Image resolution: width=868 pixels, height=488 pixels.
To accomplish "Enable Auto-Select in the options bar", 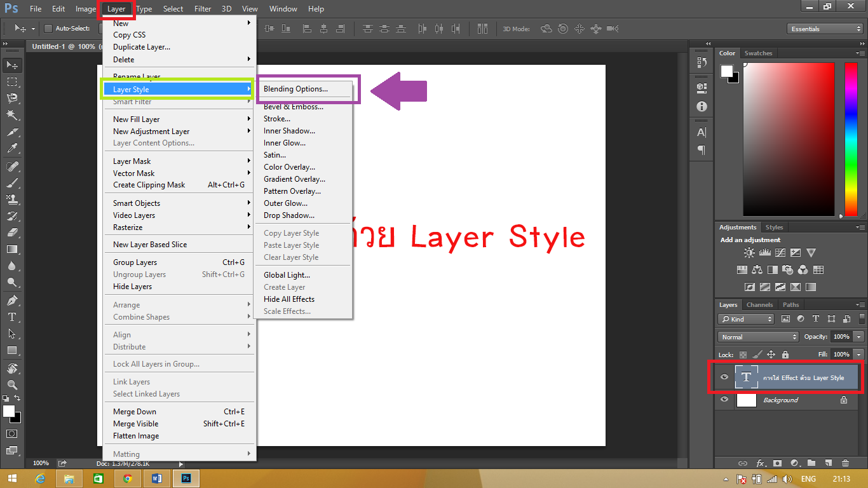I will click(48, 29).
